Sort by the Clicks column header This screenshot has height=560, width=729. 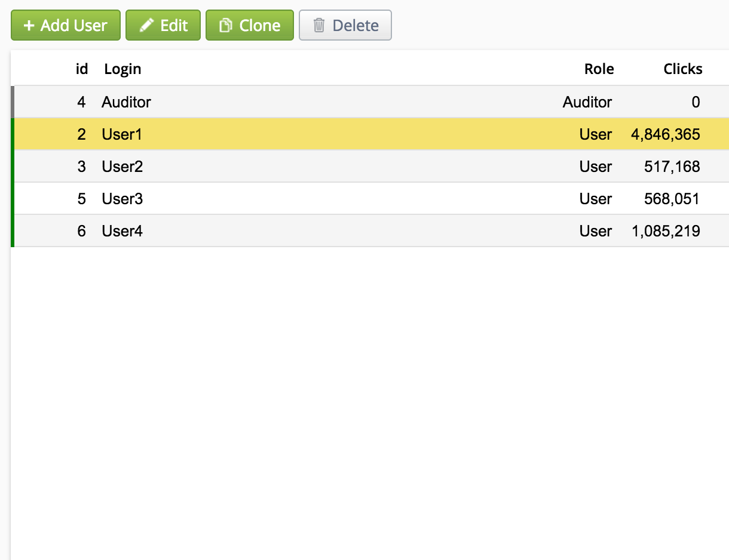683,69
